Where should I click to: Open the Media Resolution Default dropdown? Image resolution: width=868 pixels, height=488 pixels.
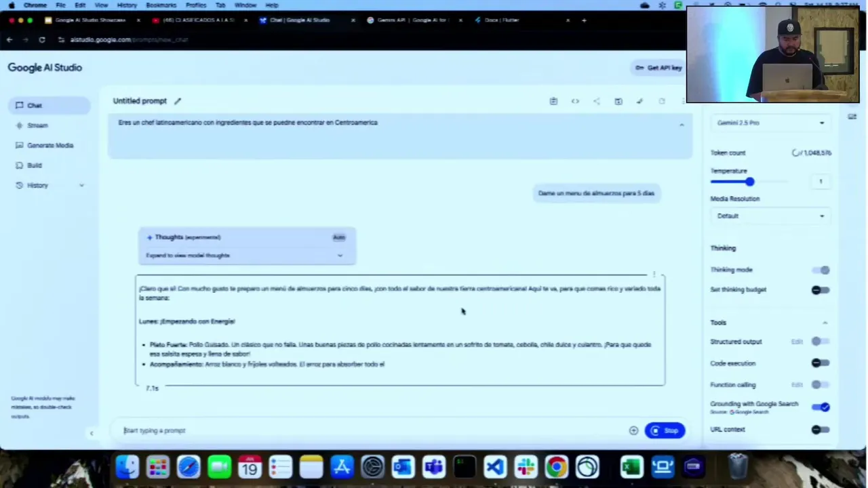pyautogui.click(x=770, y=216)
